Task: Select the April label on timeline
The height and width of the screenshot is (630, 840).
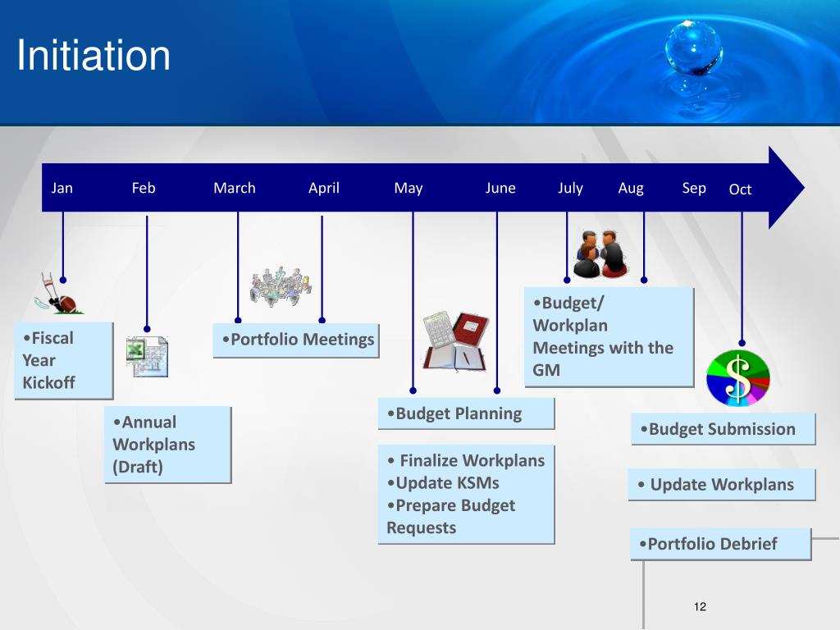Action: [x=323, y=188]
